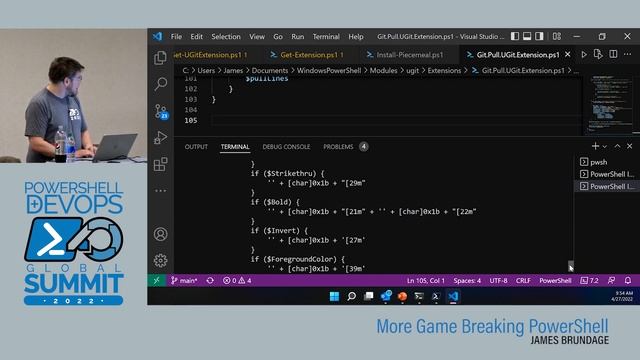Open the Extensions view
This screenshot has height=360, width=640.
[160, 164]
